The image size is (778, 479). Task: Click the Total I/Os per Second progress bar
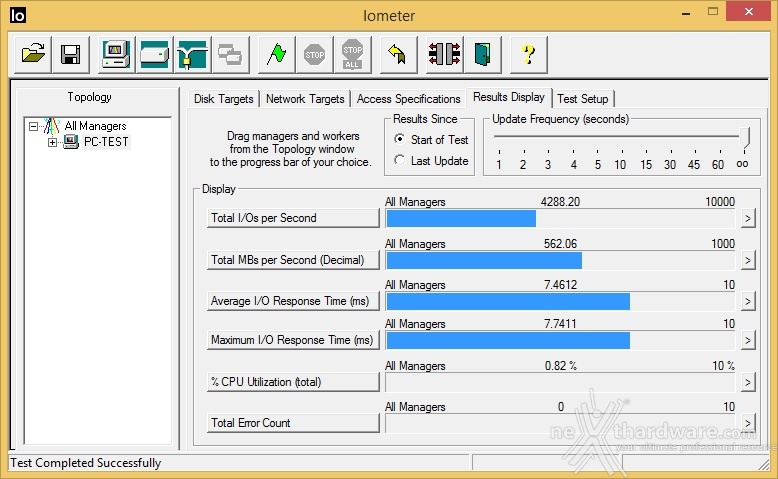[x=560, y=218]
